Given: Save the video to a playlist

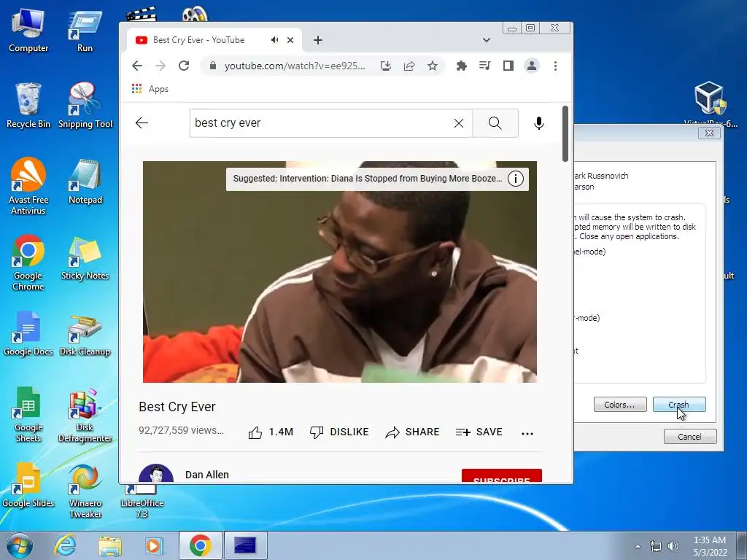Looking at the screenshot, I should (x=479, y=432).
